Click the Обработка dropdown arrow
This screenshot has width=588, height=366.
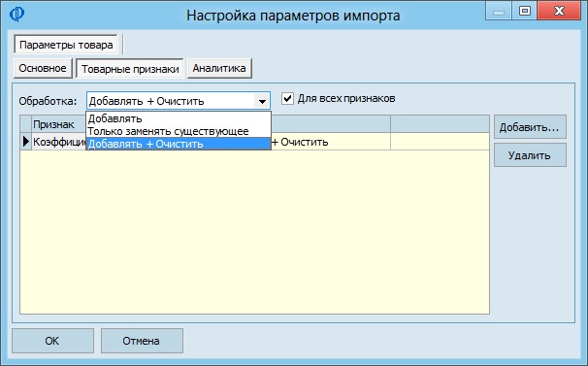(x=262, y=101)
